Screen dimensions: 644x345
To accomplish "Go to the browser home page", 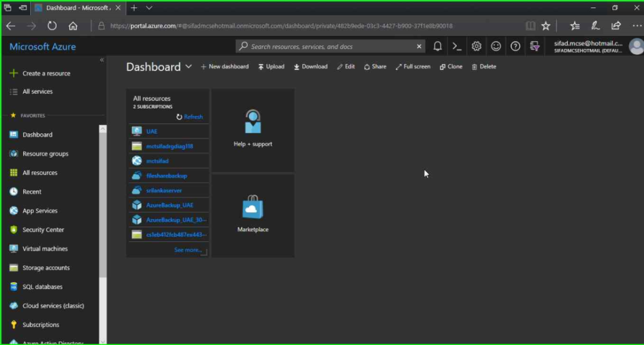I will [73, 26].
